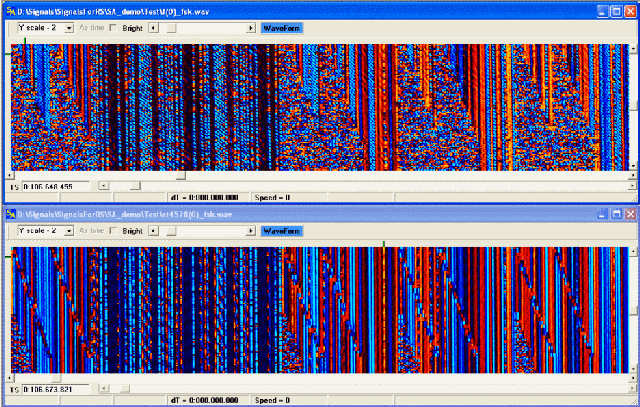Expand Y scale combo box in 4578(0)_fsk.wav window

69,230
